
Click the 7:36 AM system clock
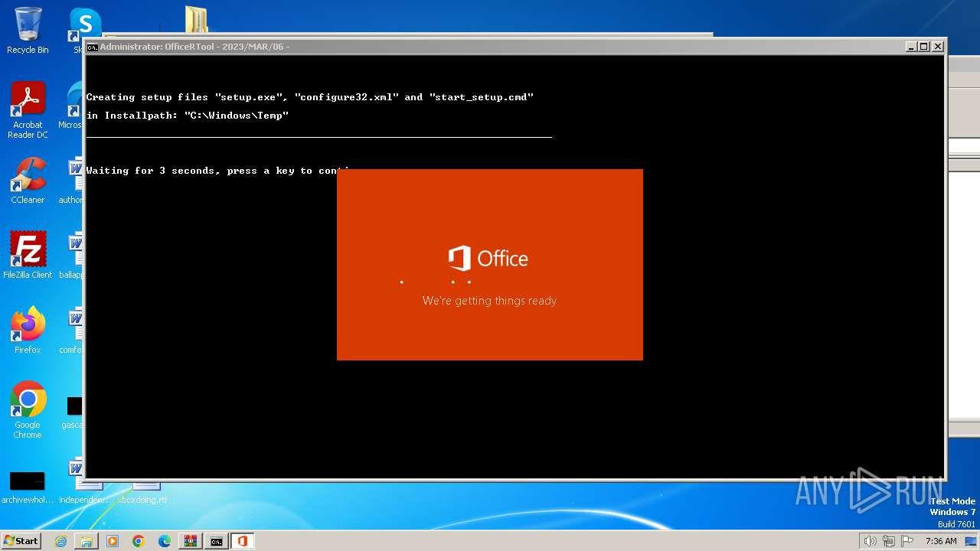pyautogui.click(x=941, y=541)
